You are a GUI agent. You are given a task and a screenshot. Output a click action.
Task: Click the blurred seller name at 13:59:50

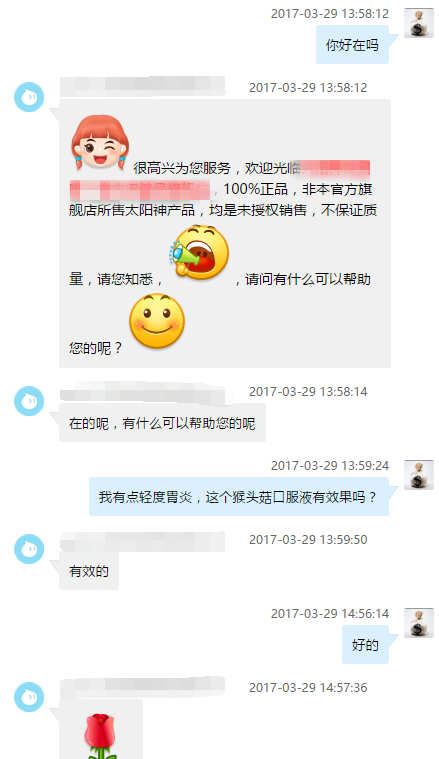pos(142,541)
